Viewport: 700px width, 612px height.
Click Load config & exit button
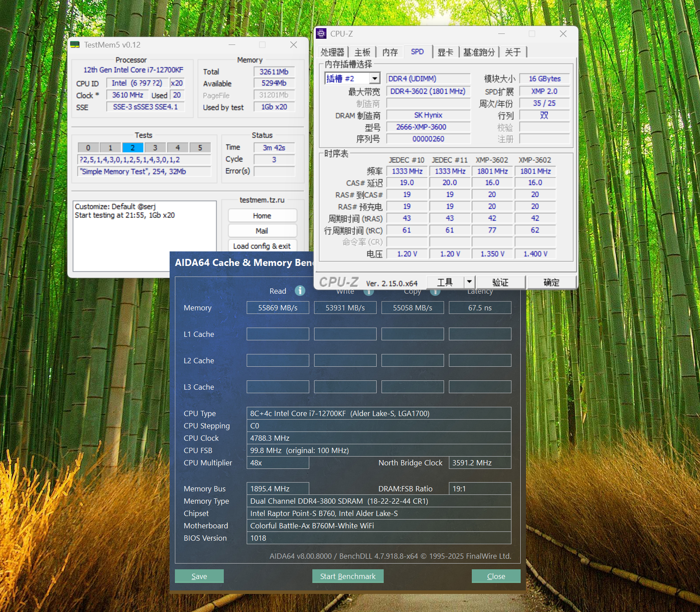[x=262, y=246]
